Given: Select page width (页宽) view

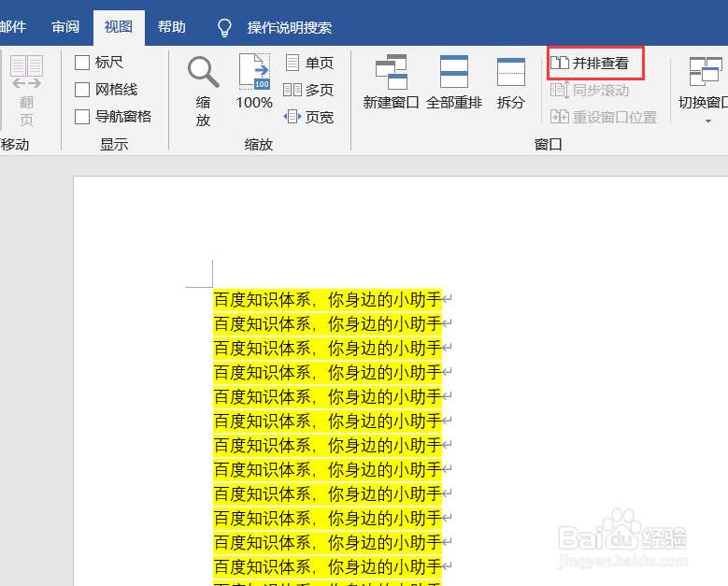Looking at the screenshot, I should click(x=309, y=117).
